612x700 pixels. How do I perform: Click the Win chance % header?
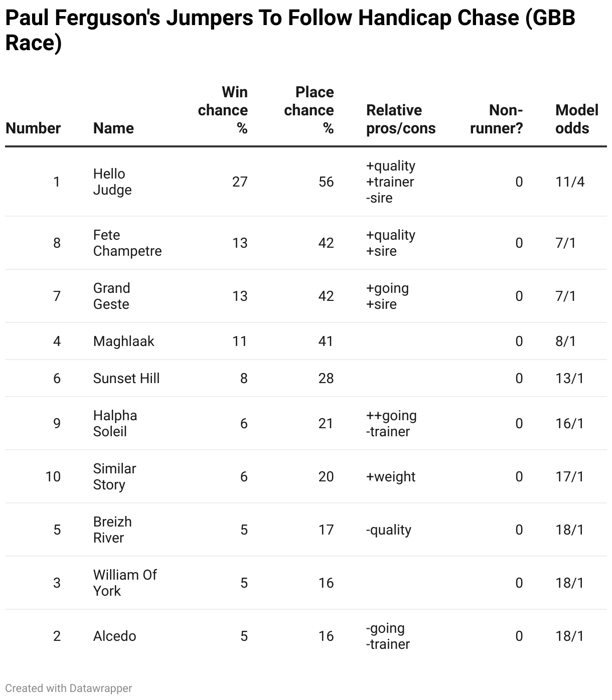coord(223,110)
